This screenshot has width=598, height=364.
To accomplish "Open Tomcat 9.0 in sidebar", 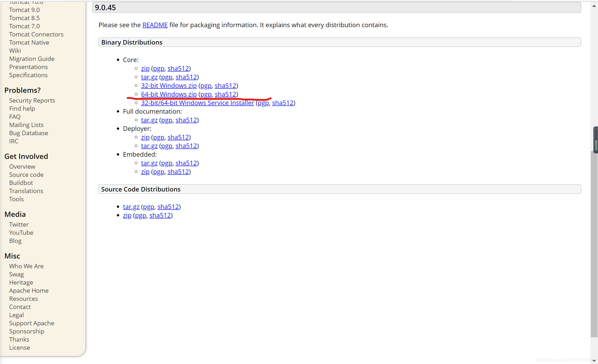I will tap(24, 10).
